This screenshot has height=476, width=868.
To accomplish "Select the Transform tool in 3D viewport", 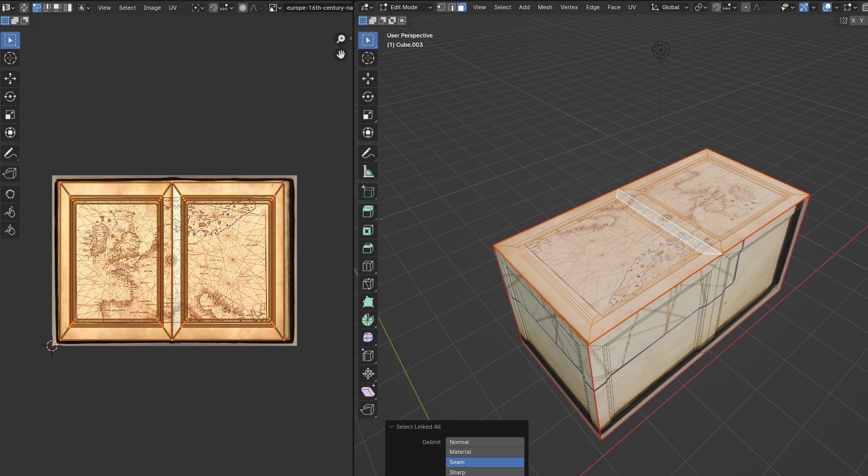I will coord(368,132).
